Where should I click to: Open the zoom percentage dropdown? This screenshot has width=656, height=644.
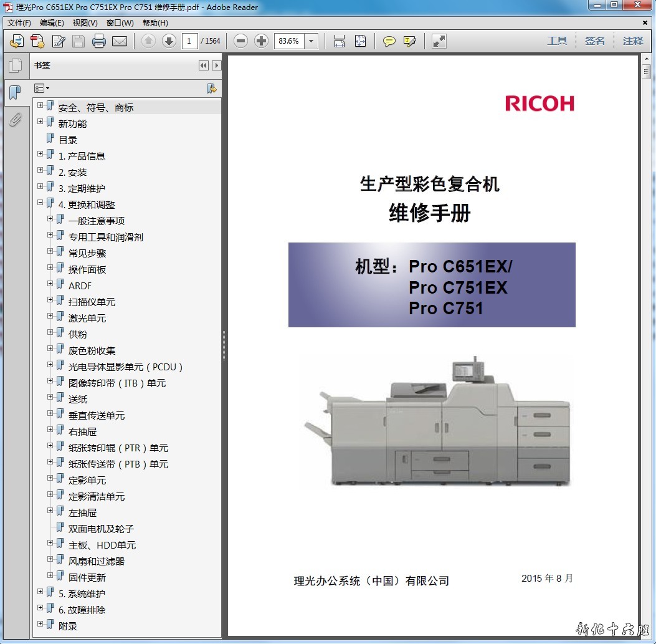click(x=311, y=41)
